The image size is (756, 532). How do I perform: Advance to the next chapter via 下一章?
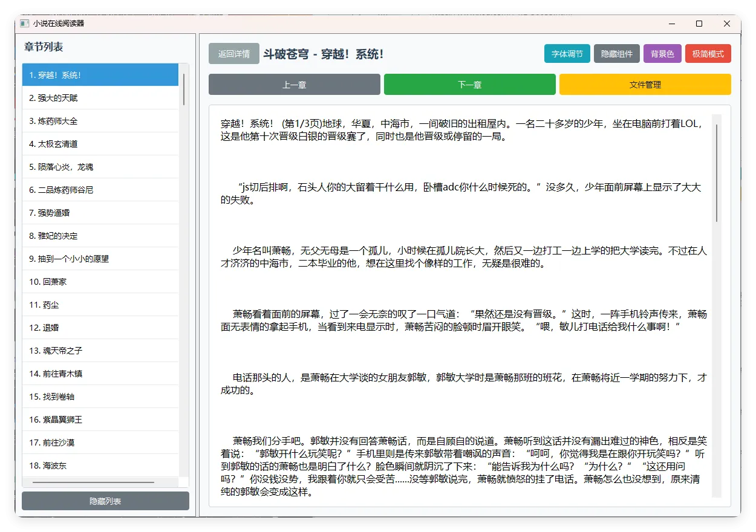pyautogui.click(x=470, y=84)
